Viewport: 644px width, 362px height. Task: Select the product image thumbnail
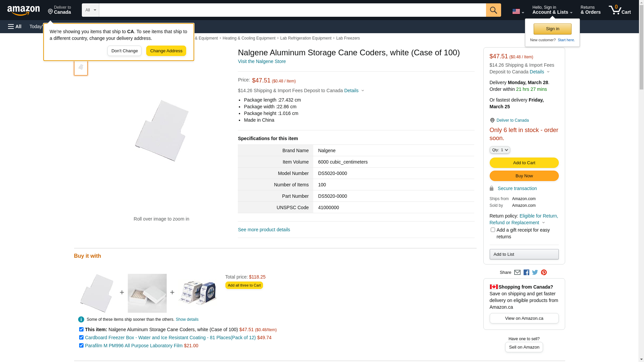(81, 67)
